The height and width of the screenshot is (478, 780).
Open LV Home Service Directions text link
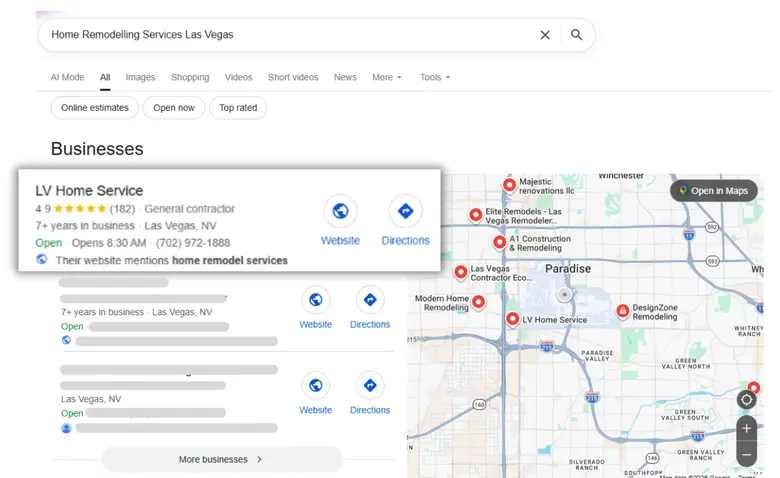(x=405, y=241)
